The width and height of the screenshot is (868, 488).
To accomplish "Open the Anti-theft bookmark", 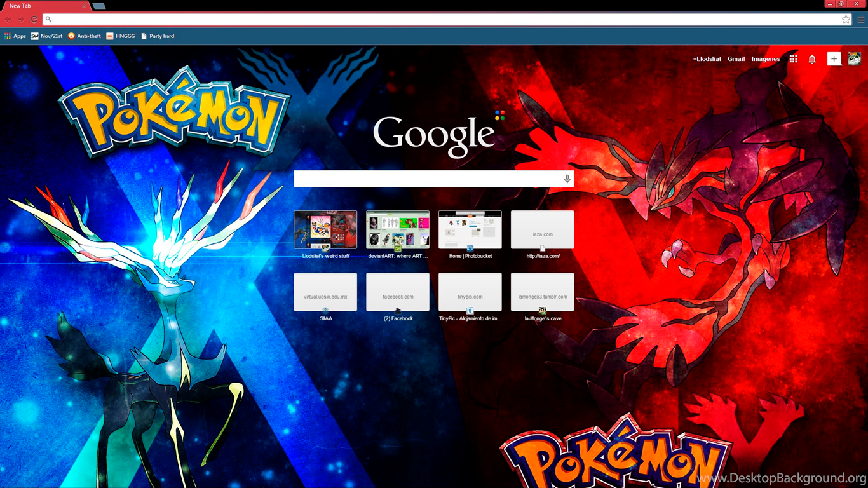I will (x=85, y=36).
